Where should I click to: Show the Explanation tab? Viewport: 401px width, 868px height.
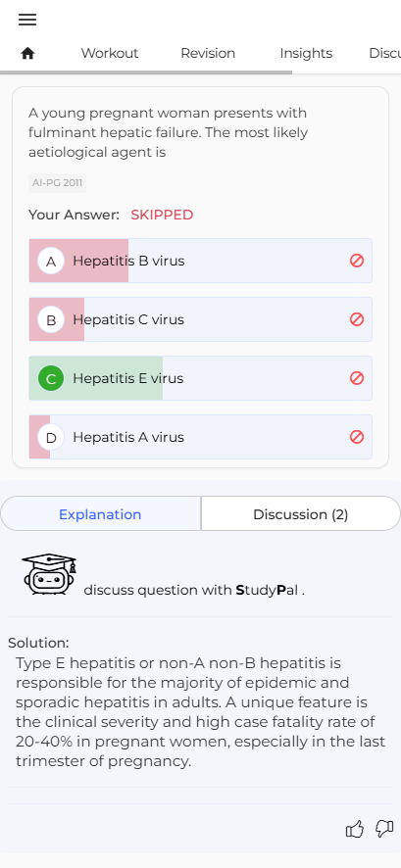[100, 514]
